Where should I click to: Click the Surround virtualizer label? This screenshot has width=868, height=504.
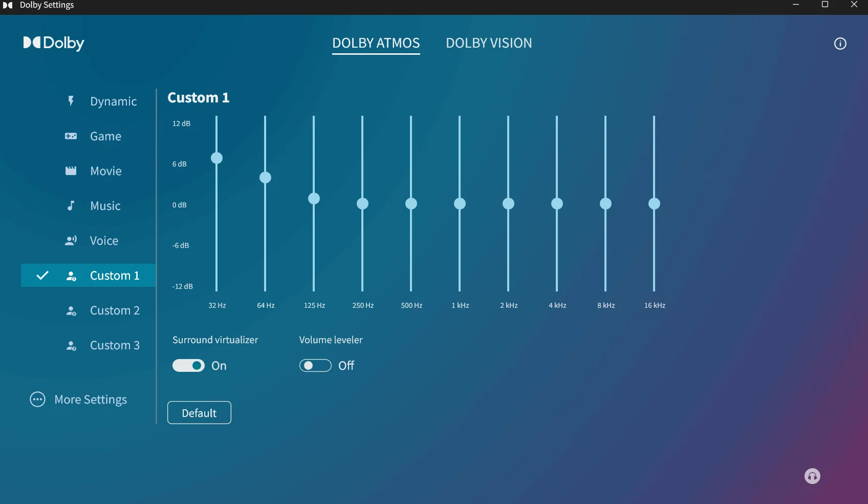pos(215,340)
